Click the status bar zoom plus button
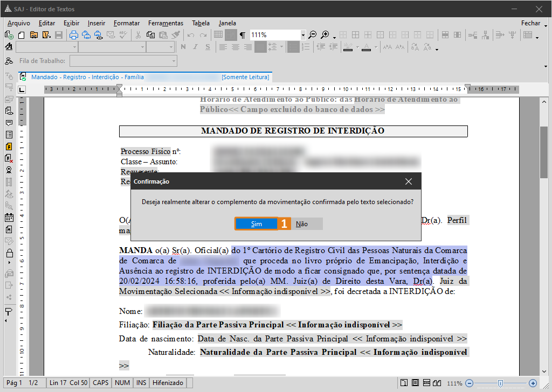 point(533,383)
